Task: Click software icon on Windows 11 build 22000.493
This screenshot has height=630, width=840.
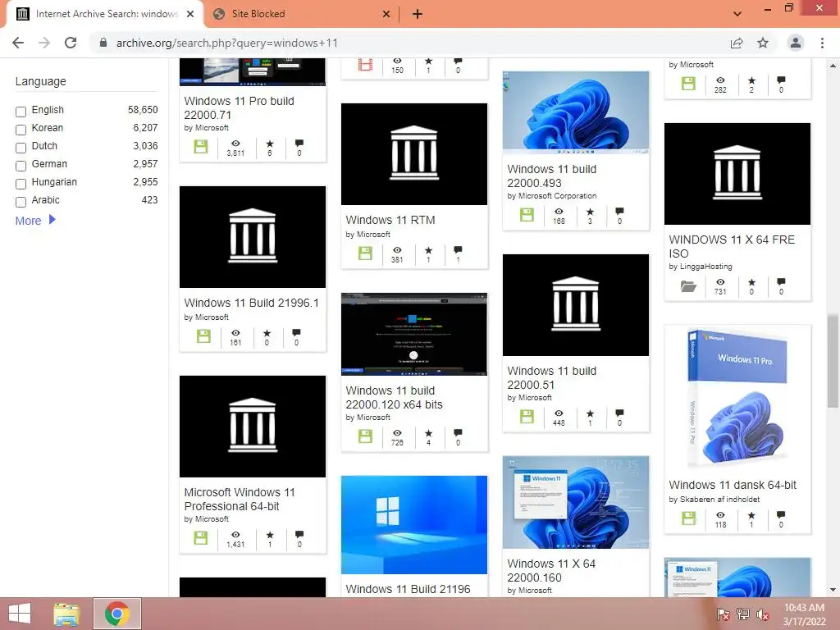Action: click(x=527, y=214)
